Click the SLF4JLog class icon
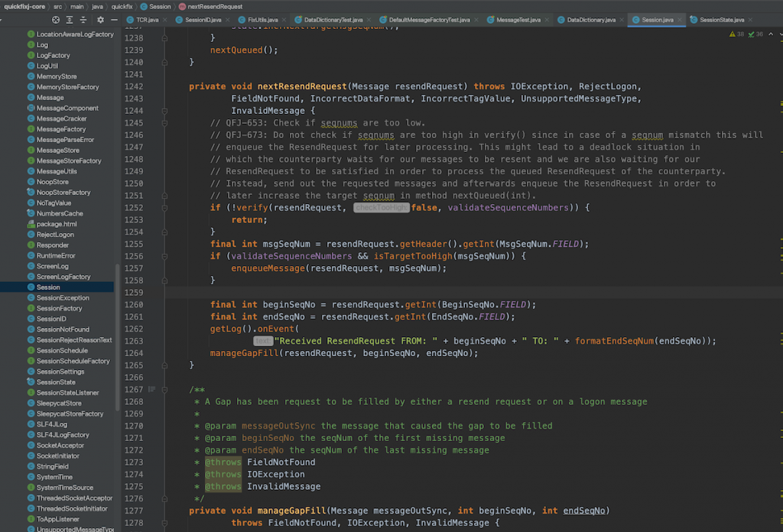This screenshot has width=783, height=532. pos(31,424)
